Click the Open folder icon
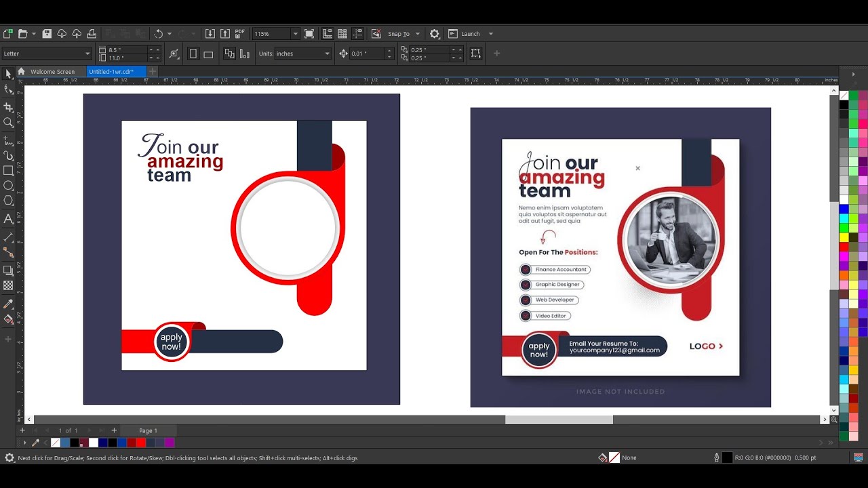 22,33
